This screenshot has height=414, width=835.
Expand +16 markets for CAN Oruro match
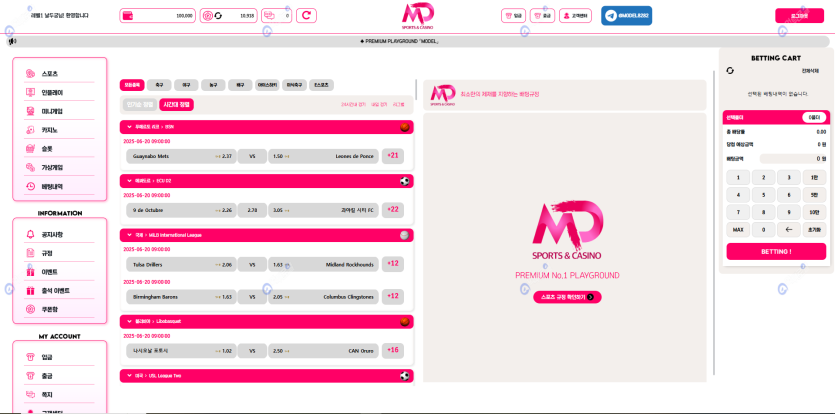click(393, 350)
